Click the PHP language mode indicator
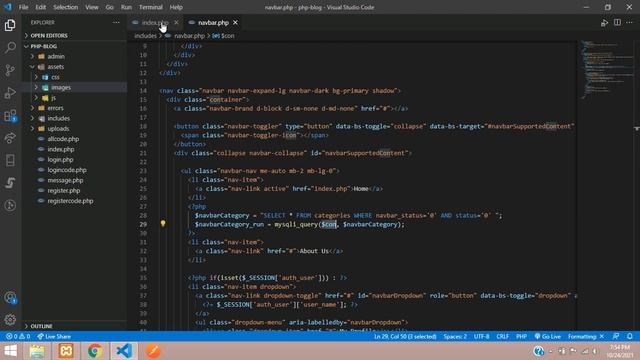This screenshot has height=360, width=640. pyautogui.click(x=521, y=336)
